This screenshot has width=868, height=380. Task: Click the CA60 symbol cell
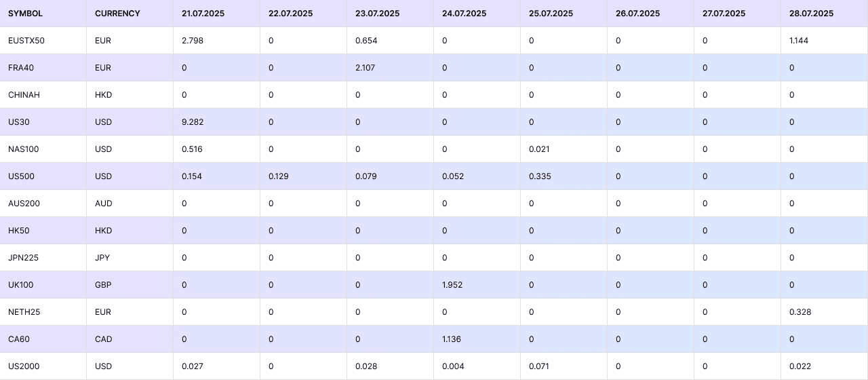pyautogui.click(x=43, y=339)
